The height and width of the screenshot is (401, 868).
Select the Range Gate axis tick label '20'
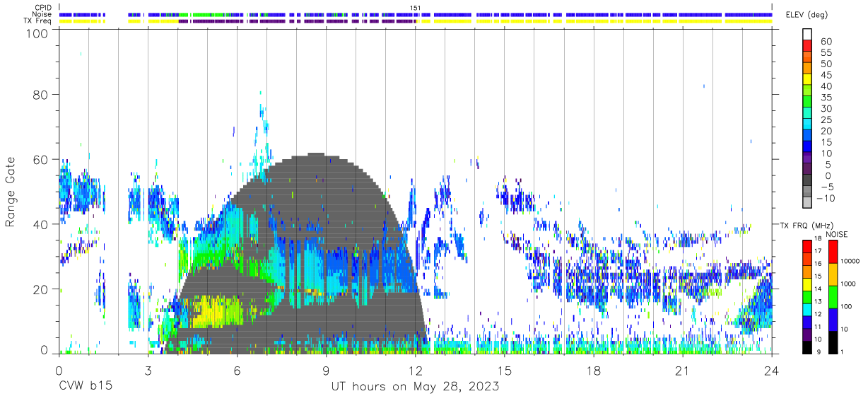point(42,289)
